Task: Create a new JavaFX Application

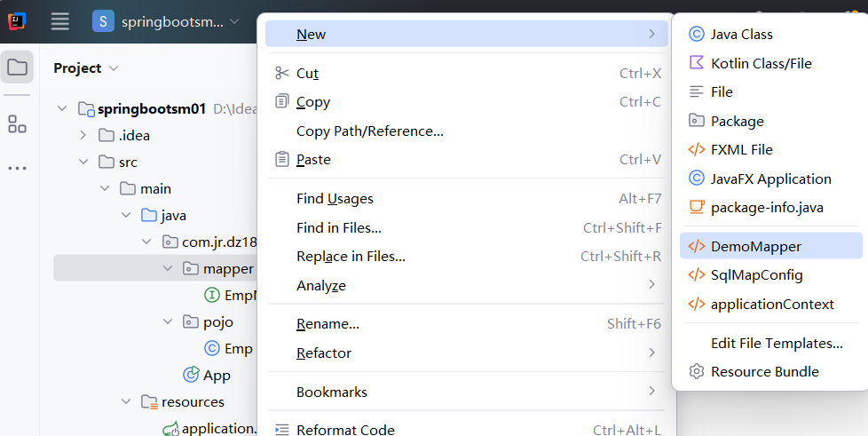Action: [771, 178]
